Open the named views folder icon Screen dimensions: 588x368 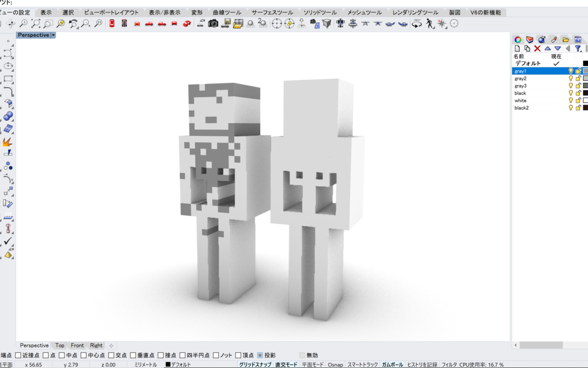click(x=238, y=24)
